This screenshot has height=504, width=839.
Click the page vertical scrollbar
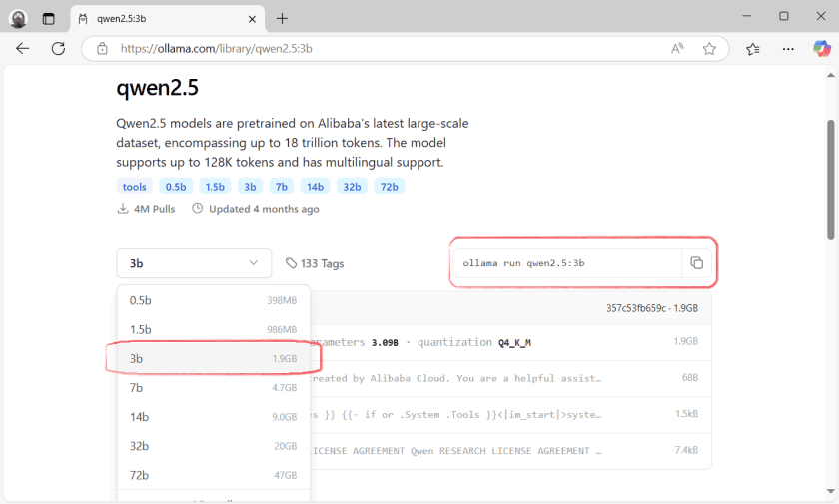point(830,180)
